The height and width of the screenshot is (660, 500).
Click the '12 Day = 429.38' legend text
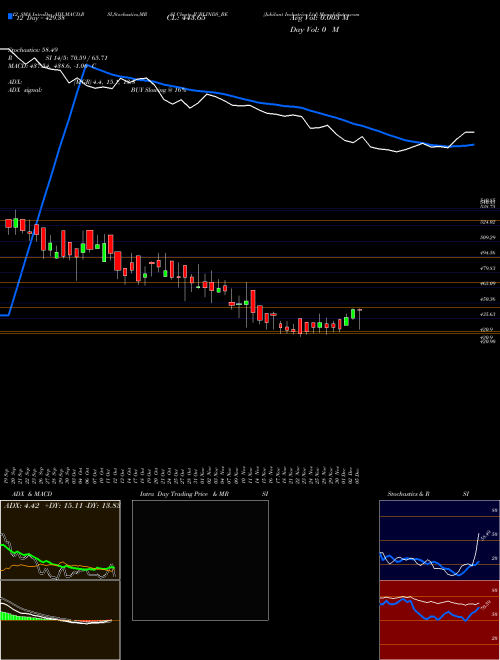point(42,19)
